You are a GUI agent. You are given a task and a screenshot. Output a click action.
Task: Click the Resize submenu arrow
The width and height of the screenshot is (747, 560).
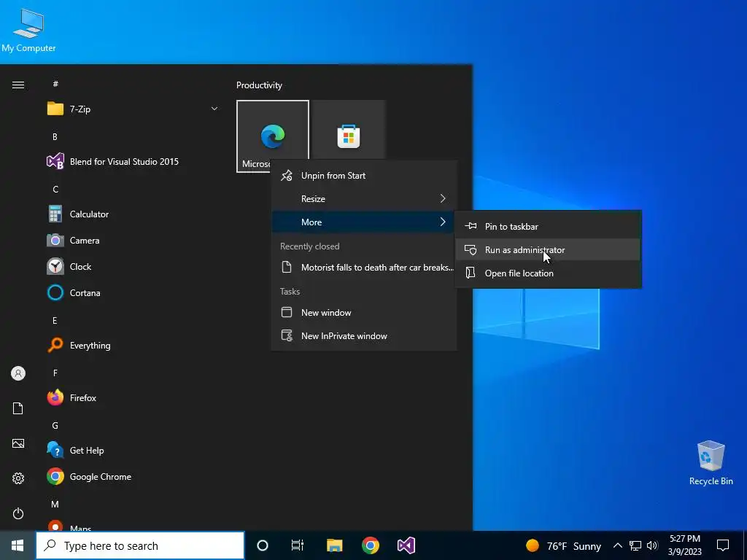(443, 198)
